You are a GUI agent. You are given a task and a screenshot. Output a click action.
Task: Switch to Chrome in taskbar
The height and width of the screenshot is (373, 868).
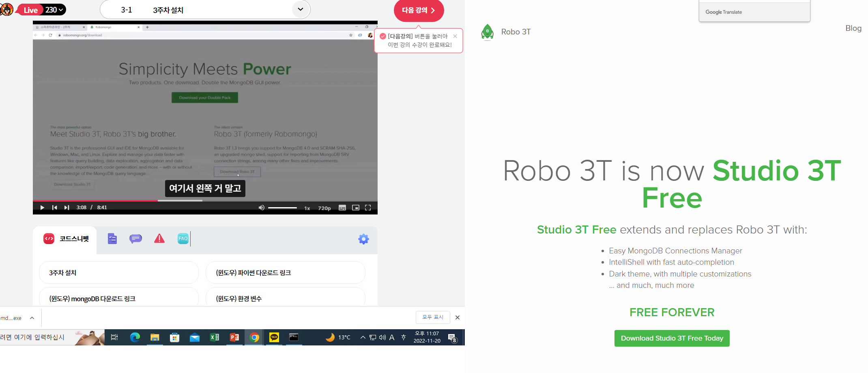point(254,337)
